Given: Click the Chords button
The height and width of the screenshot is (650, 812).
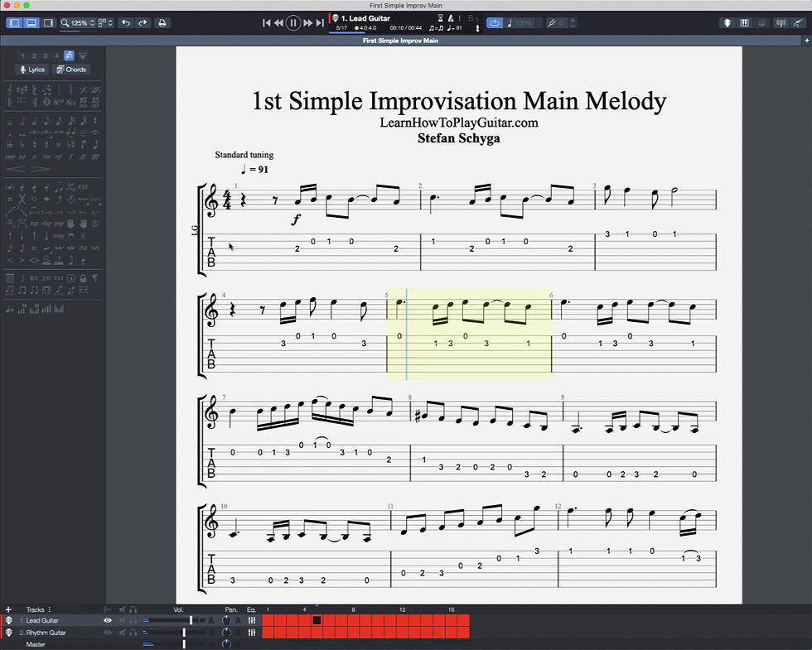Looking at the screenshot, I should pyautogui.click(x=71, y=70).
